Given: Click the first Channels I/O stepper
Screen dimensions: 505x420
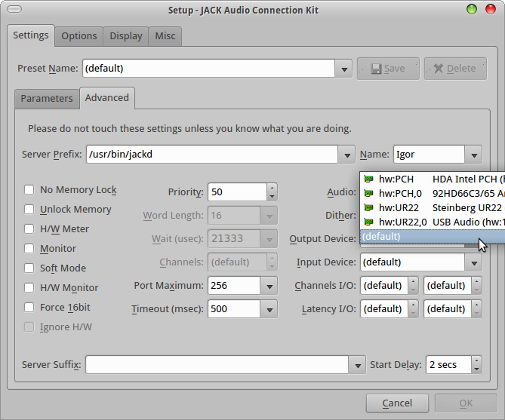Looking at the screenshot, I should 413,286.
